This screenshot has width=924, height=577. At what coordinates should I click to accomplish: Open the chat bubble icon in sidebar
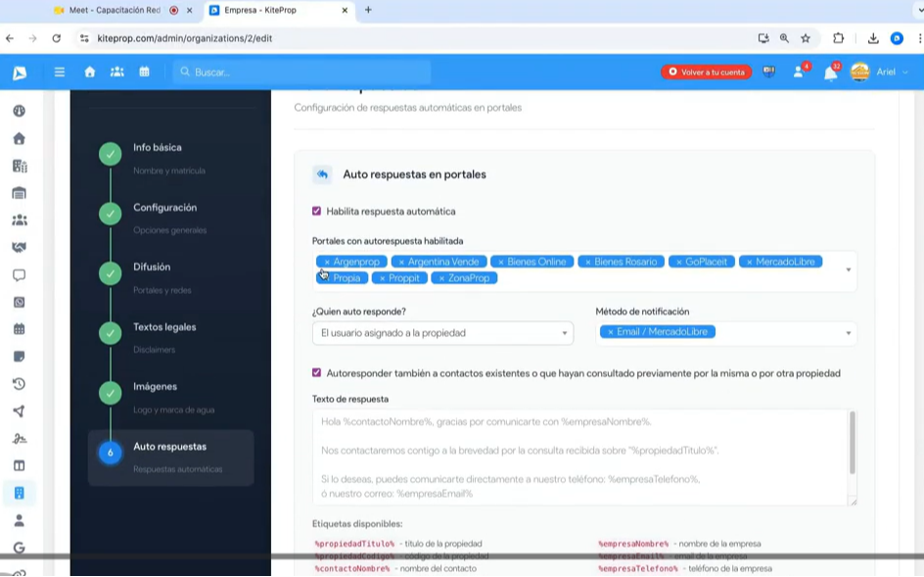pos(19,275)
